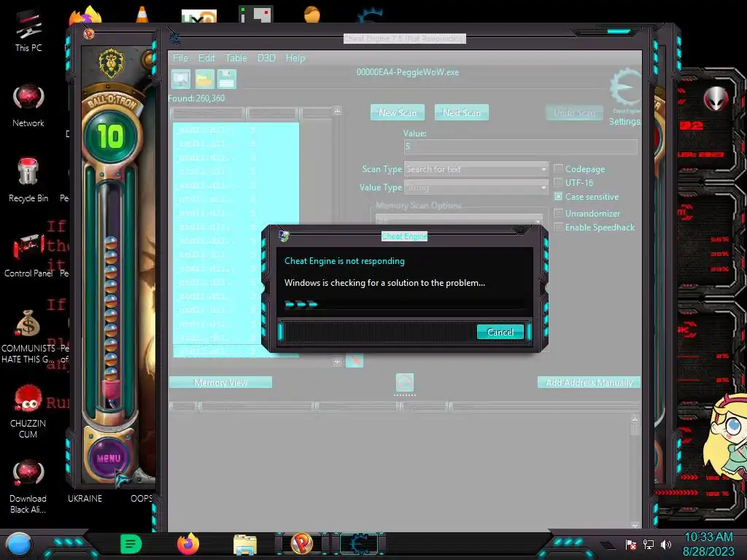Click the Select process monitor icon in Cheat Engine
The height and width of the screenshot is (560, 747).
coord(181,79)
